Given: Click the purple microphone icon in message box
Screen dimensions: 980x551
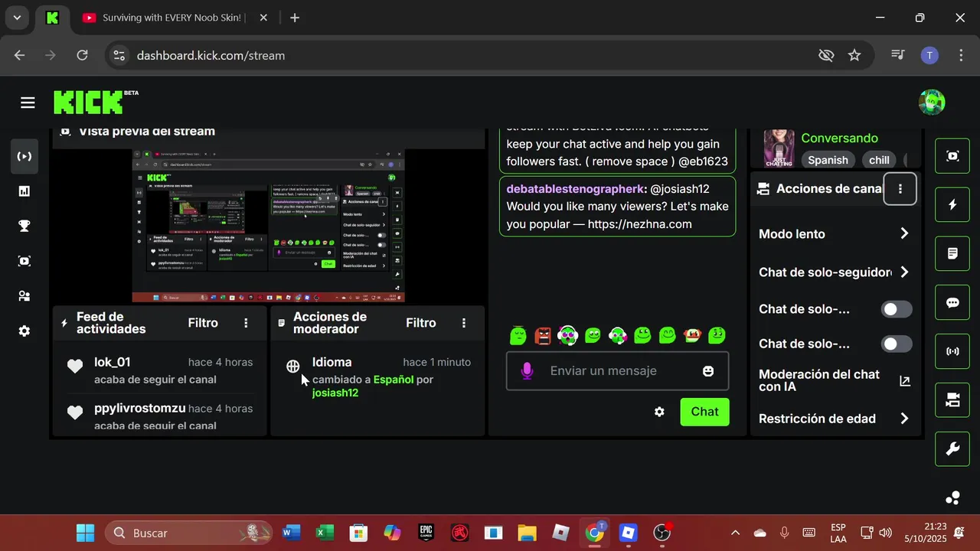Looking at the screenshot, I should coord(527,371).
